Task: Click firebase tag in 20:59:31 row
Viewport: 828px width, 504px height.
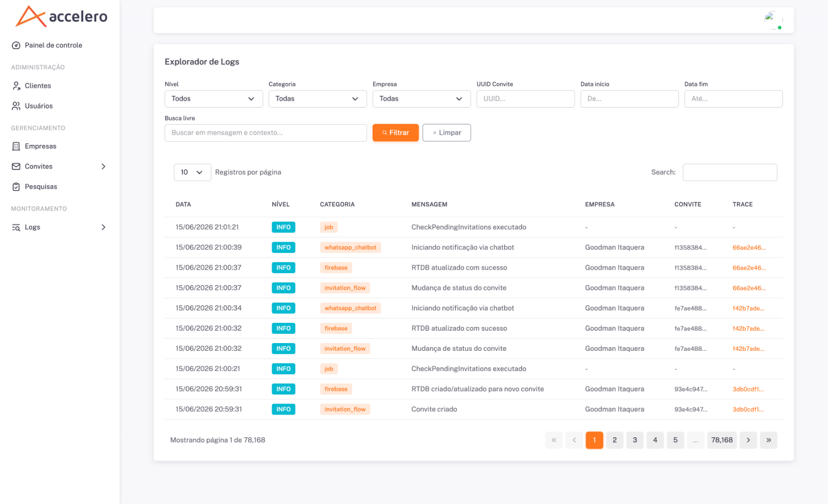Action: tap(336, 389)
